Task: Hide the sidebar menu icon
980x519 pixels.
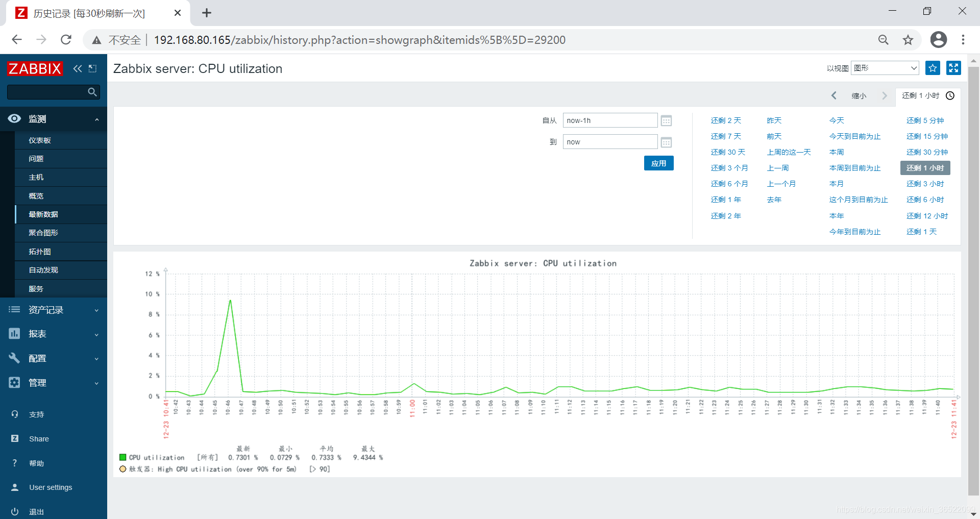Action: (92, 68)
